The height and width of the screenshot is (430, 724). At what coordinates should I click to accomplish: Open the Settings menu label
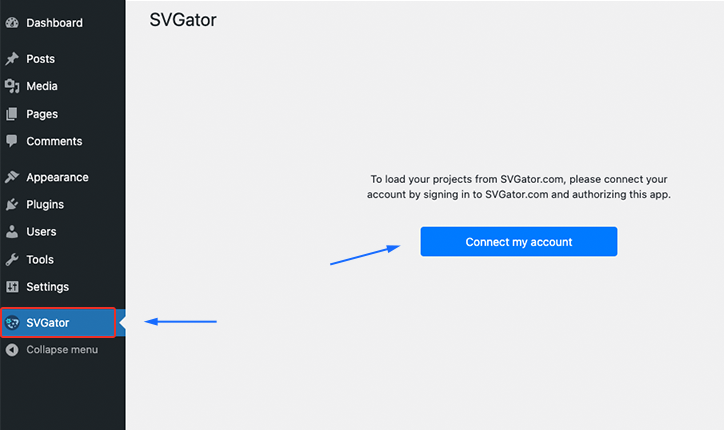[48, 287]
